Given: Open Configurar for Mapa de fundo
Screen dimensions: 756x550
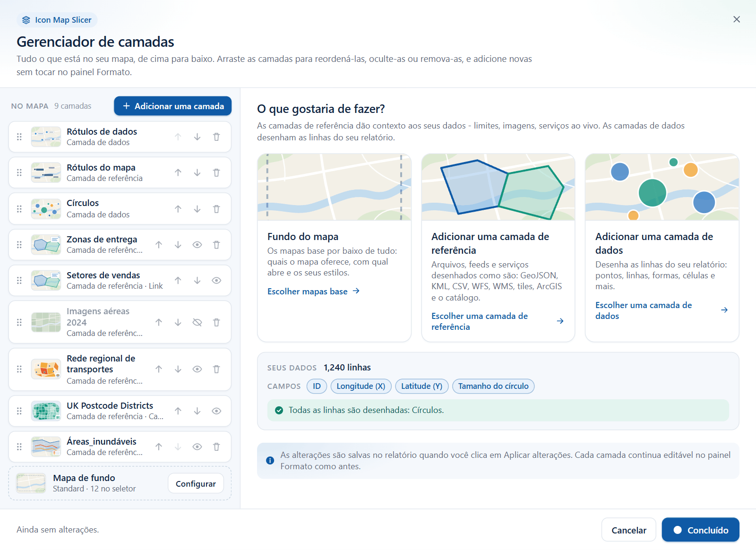Looking at the screenshot, I should click(196, 483).
